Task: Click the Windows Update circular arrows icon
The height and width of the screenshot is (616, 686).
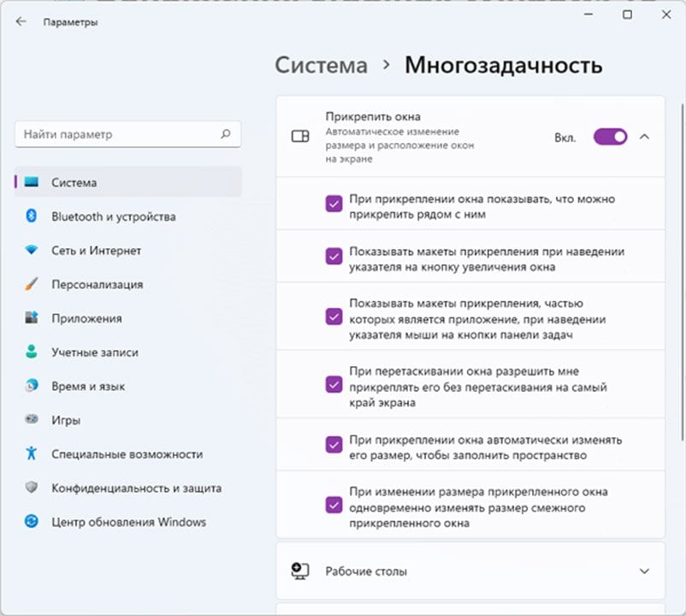Action: [x=31, y=522]
